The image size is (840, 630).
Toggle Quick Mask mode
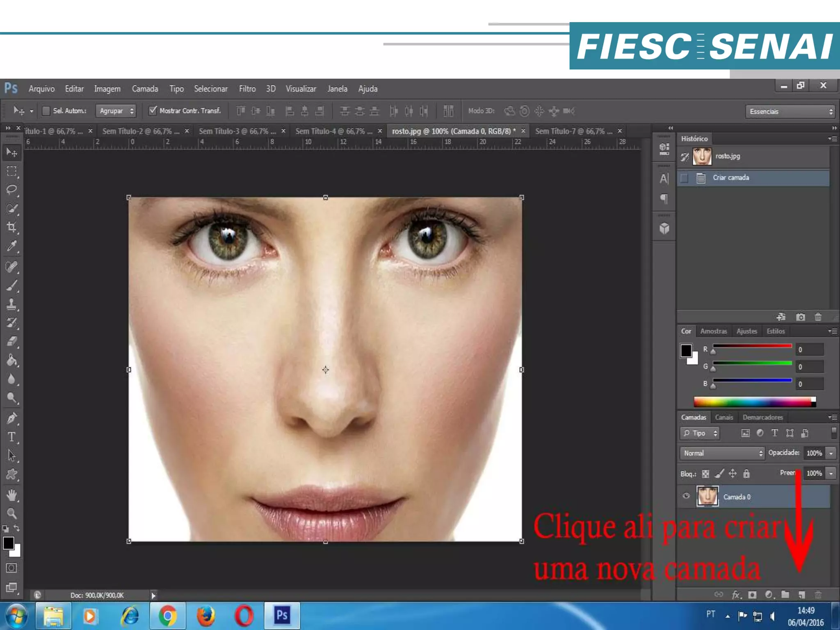(x=11, y=568)
